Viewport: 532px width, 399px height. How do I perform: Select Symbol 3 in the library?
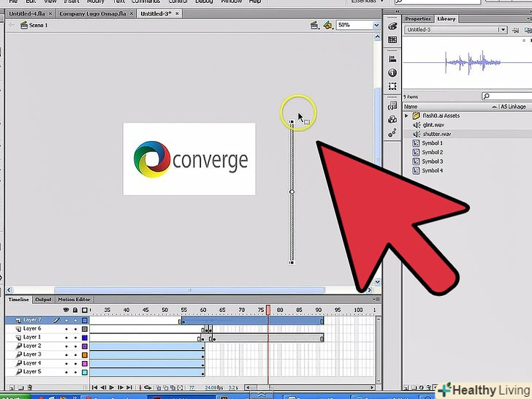point(432,161)
